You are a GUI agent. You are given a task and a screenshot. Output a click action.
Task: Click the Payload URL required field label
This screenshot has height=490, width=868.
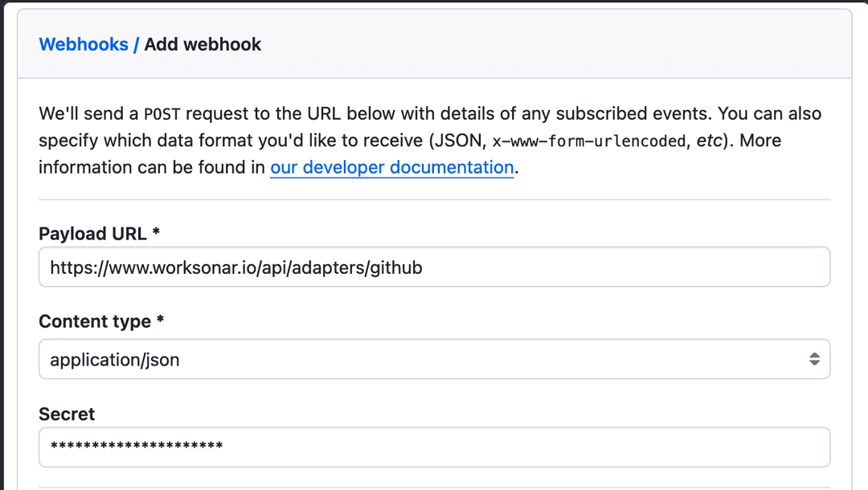point(98,233)
